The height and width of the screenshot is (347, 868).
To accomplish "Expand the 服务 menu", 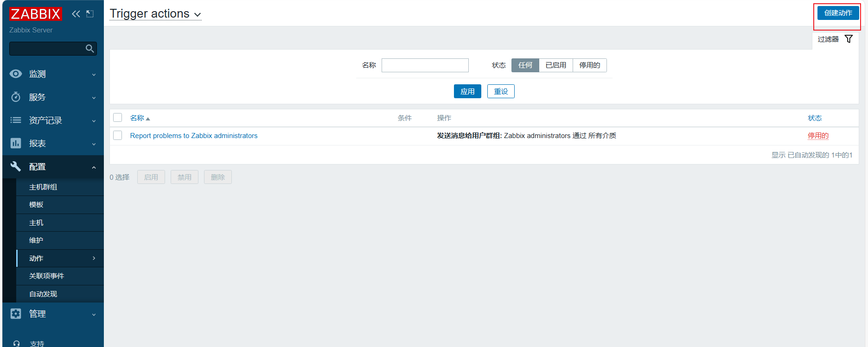I will pos(53,97).
